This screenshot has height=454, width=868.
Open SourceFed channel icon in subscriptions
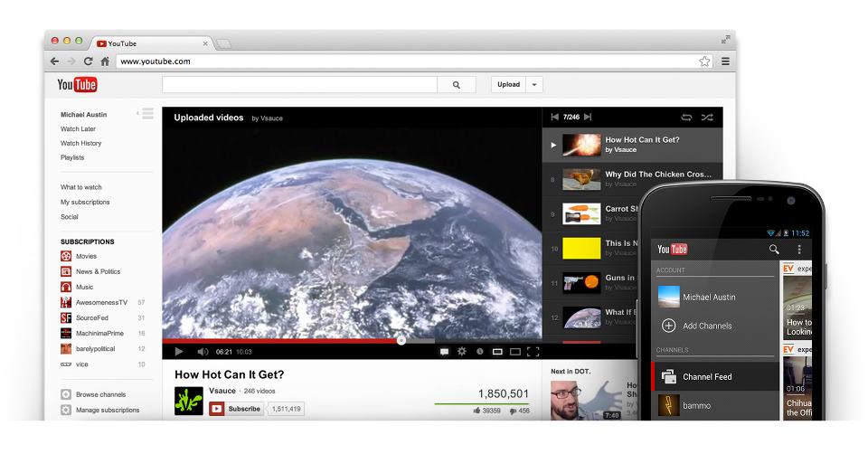[66, 317]
